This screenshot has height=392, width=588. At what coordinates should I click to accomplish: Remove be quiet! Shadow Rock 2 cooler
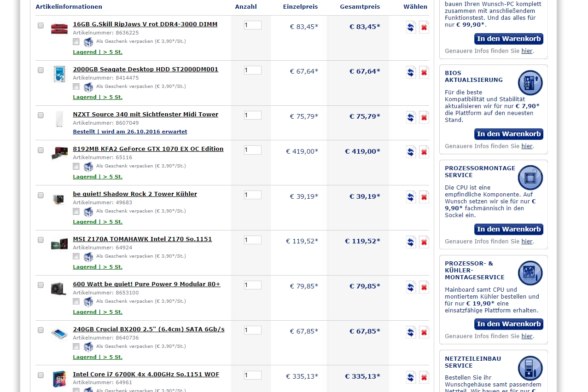click(424, 197)
